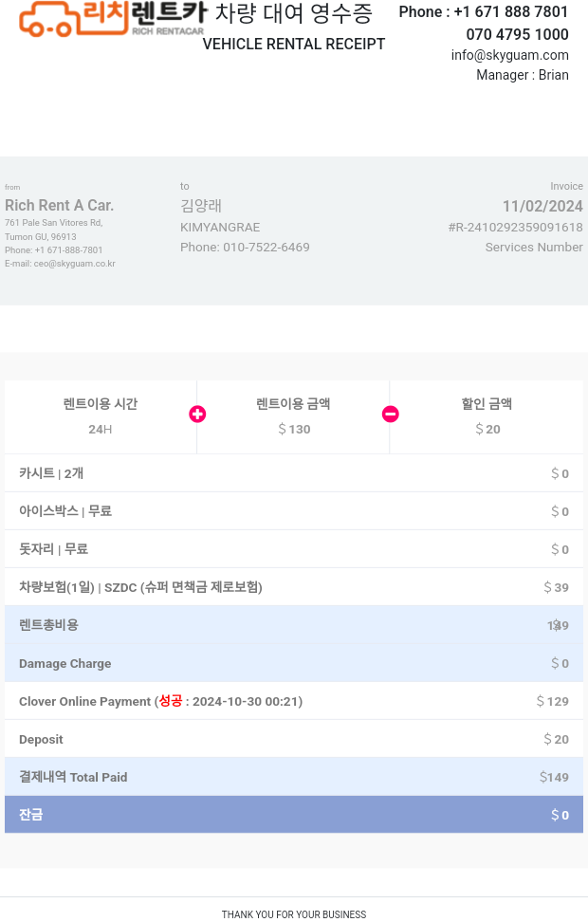Click the info@skyguam.com email address
This screenshot has height=922, width=588.
[x=510, y=55]
